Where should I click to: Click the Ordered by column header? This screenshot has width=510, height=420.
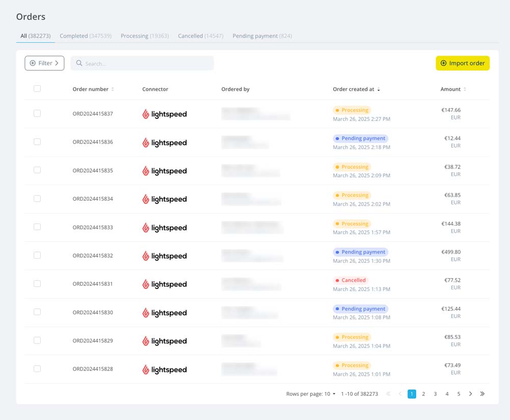(x=236, y=89)
